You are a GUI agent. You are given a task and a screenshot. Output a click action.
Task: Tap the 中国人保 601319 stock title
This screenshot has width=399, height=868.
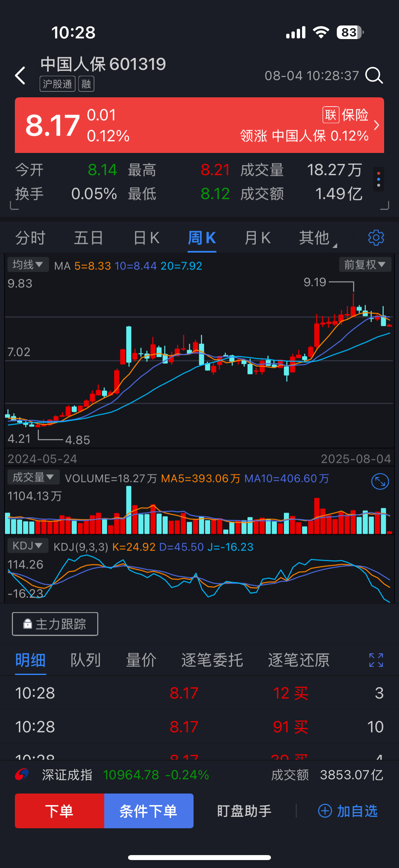point(103,64)
